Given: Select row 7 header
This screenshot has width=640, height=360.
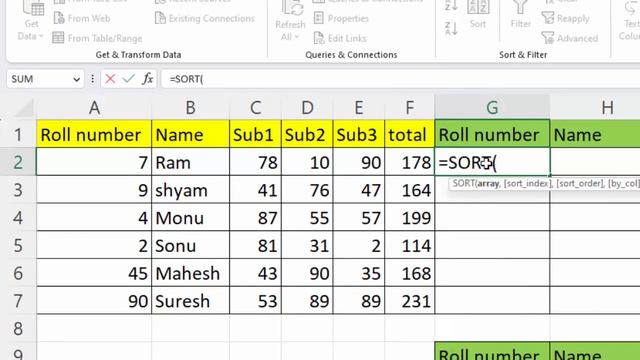Looking at the screenshot, I should 18,301.
